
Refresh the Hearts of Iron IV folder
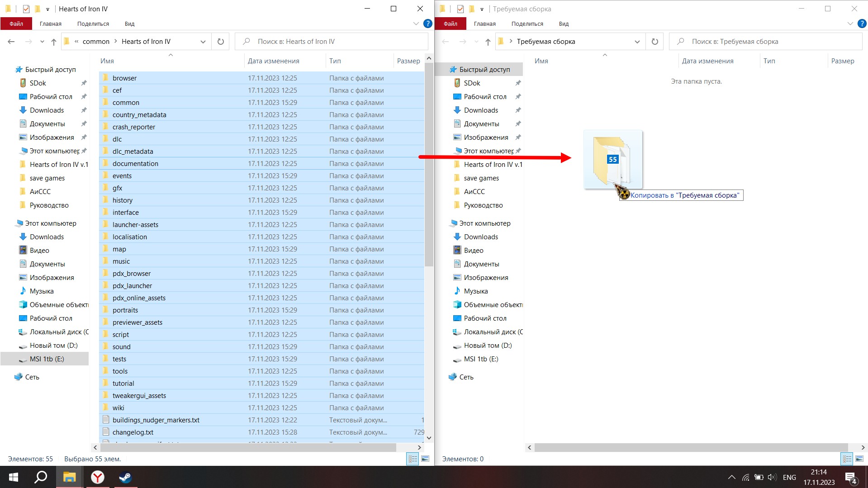click(221, 42)
